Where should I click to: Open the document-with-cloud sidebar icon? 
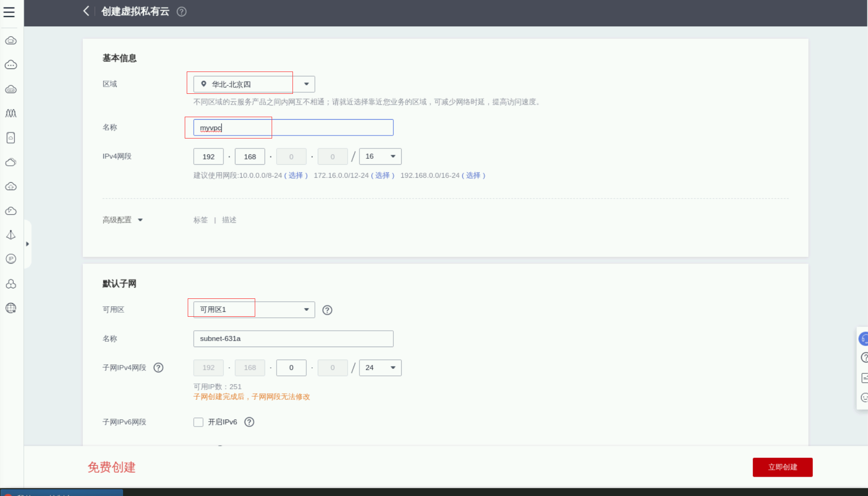[11, 138]
